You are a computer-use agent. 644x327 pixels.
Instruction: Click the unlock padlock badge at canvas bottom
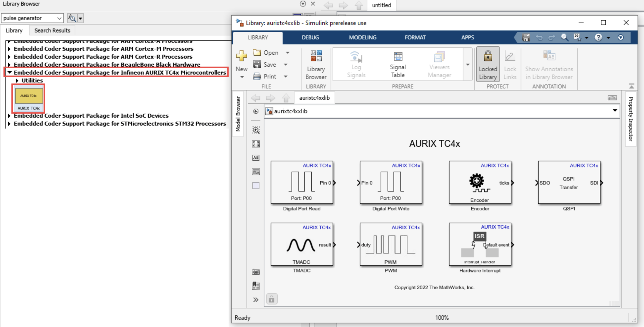(x=272, y=299)
